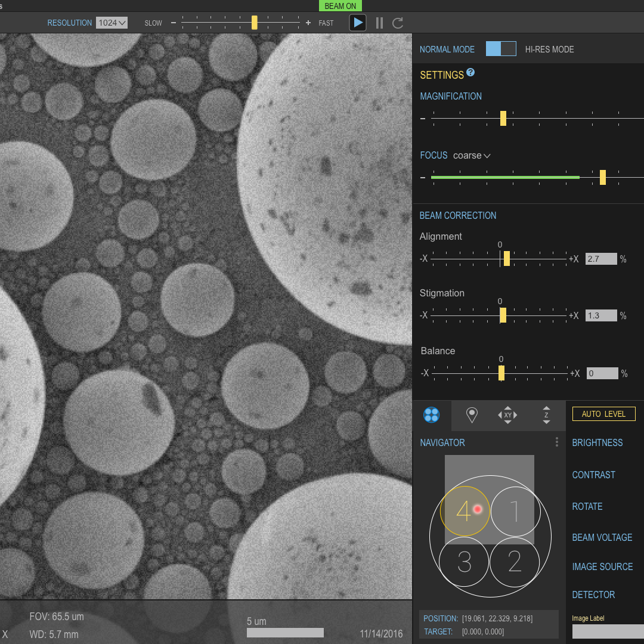644x644 pixels.
Task: Click the Stigmation slider handle
Action: [503, 315]
